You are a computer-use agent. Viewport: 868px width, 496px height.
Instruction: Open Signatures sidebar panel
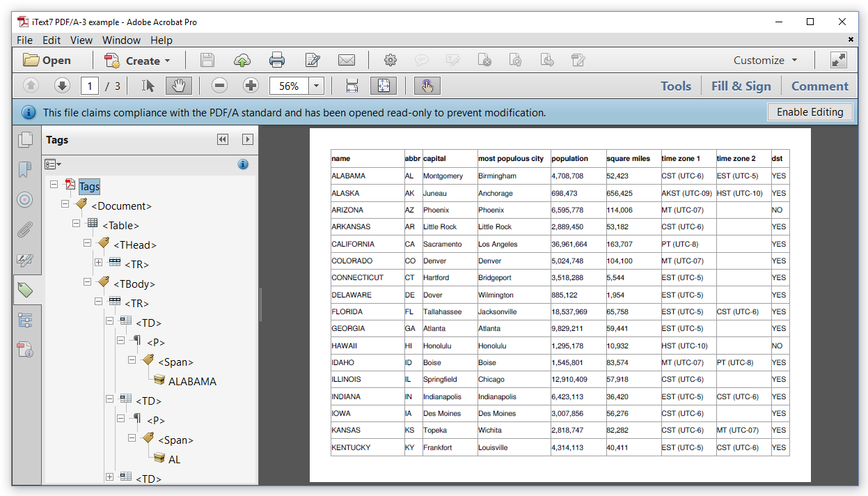pyautogui.click(x=25, y=260)
